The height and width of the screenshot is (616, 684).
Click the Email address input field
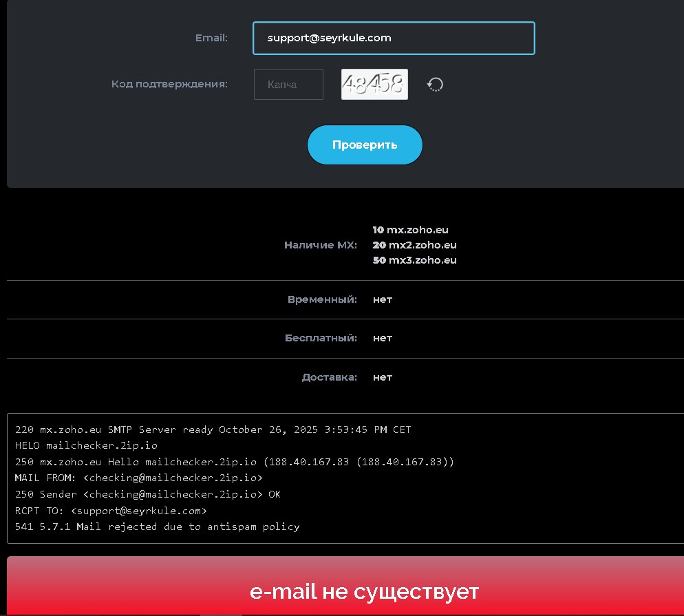[393, 39]
